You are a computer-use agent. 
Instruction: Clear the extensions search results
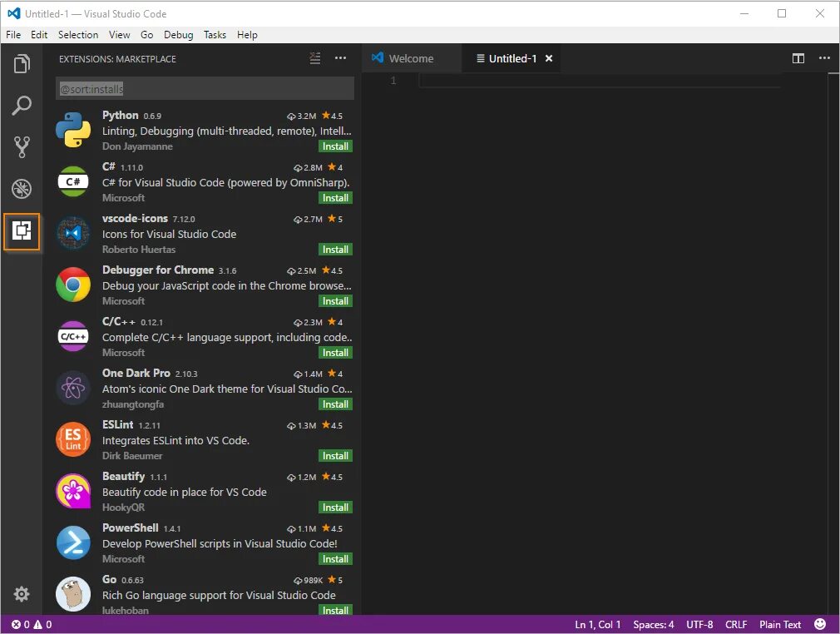(315, 58)
